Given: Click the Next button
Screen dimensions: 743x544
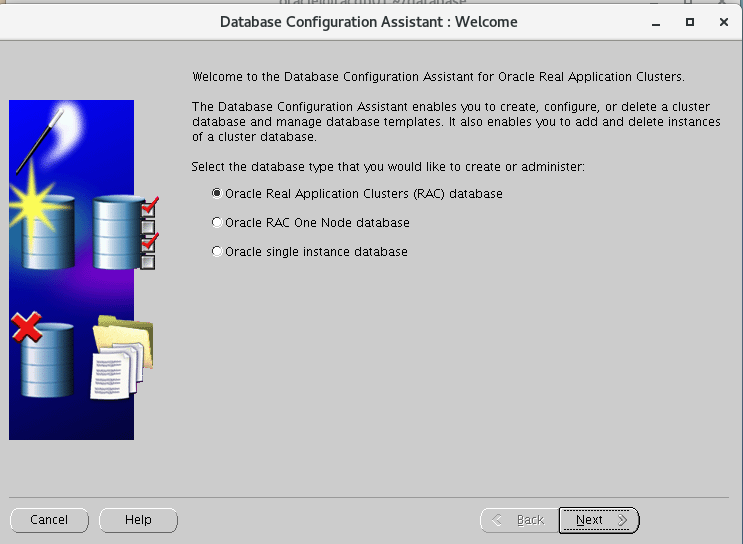Looking at the screenshot, I should pyautogui.click(x=599, y=520).
